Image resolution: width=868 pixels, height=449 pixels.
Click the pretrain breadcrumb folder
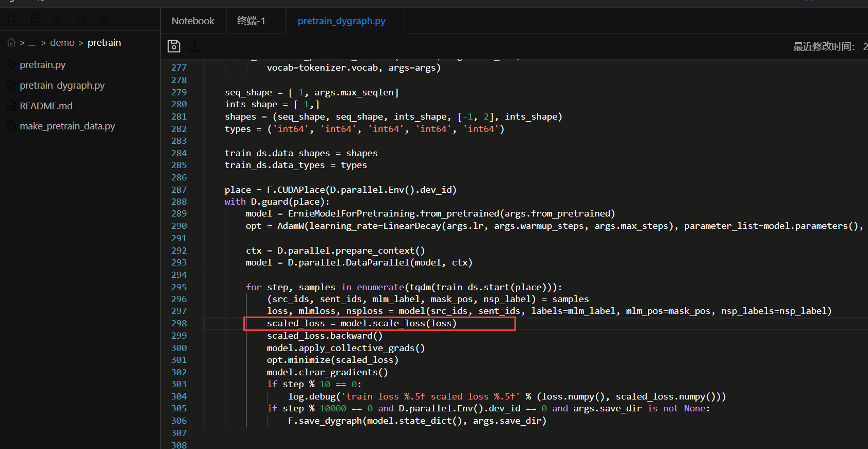click(x=104, y=43)
